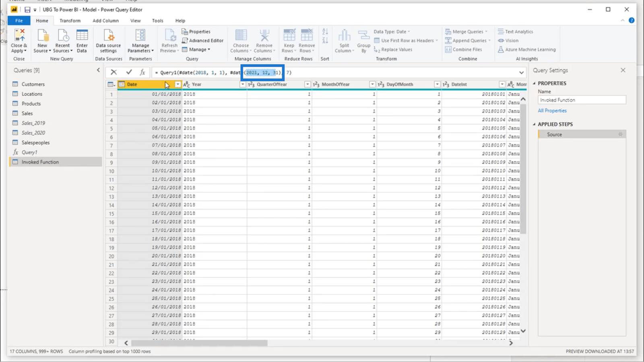
Task: Click the All Properties link
Action: [x=552, y=111]
